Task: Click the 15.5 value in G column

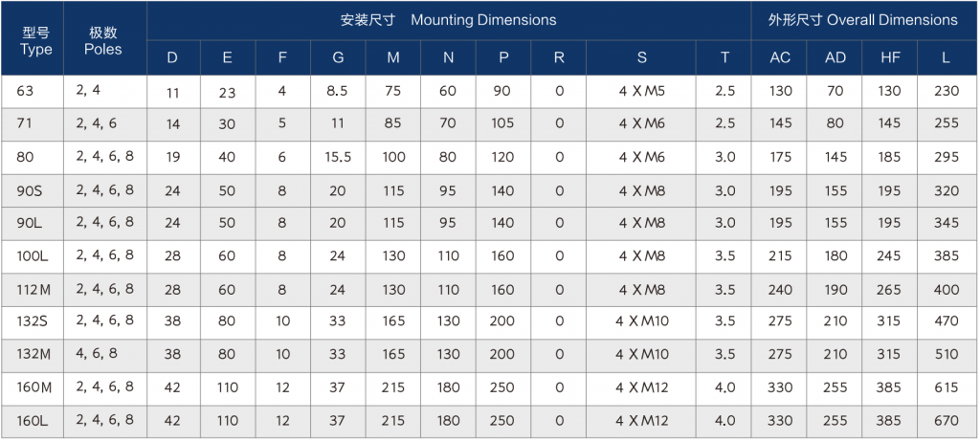Action: click(x=338, y=158)
